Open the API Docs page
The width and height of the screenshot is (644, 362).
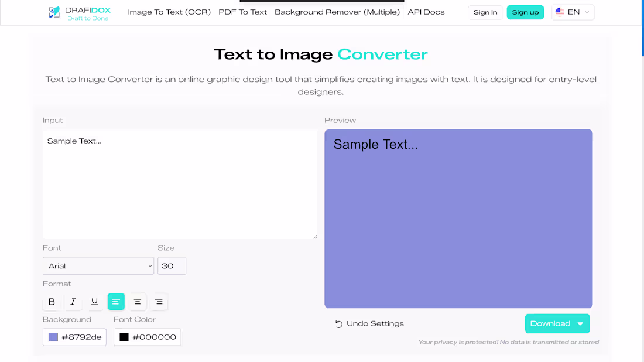426,12
